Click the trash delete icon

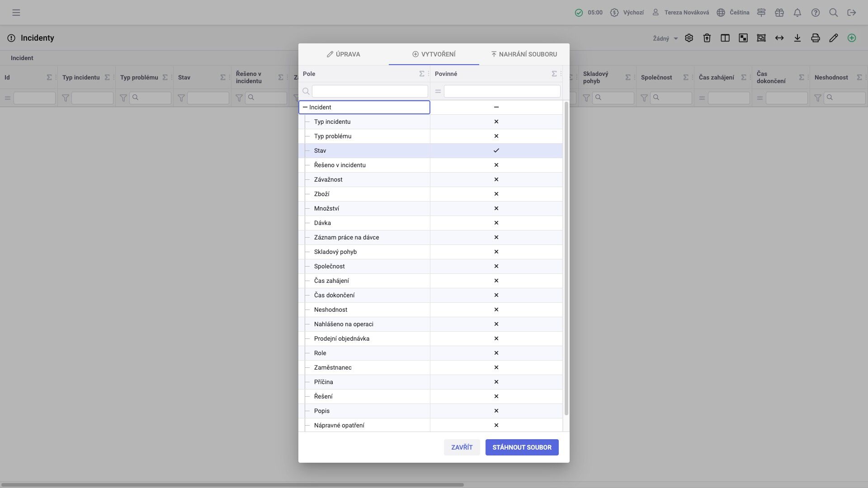coord(707,38)
